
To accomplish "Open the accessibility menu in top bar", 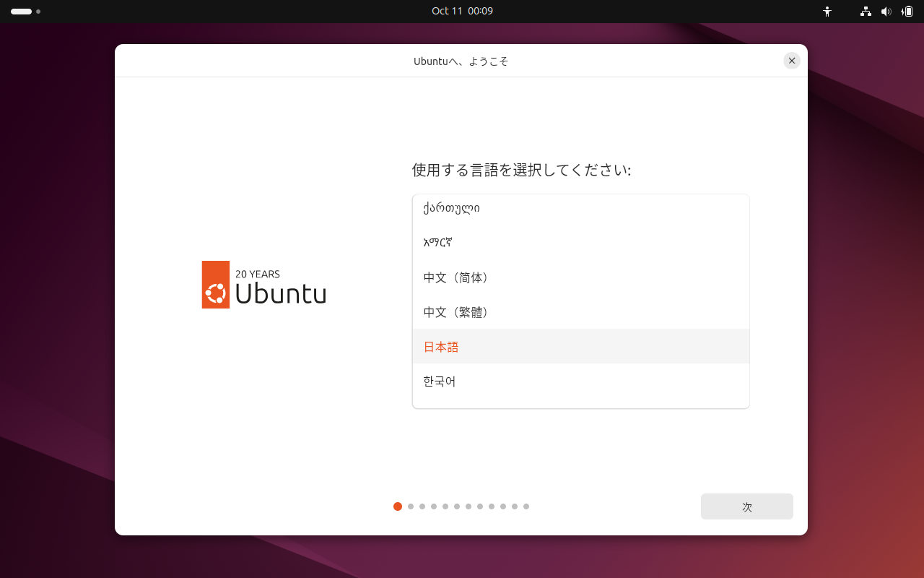I will pos(827,12).
